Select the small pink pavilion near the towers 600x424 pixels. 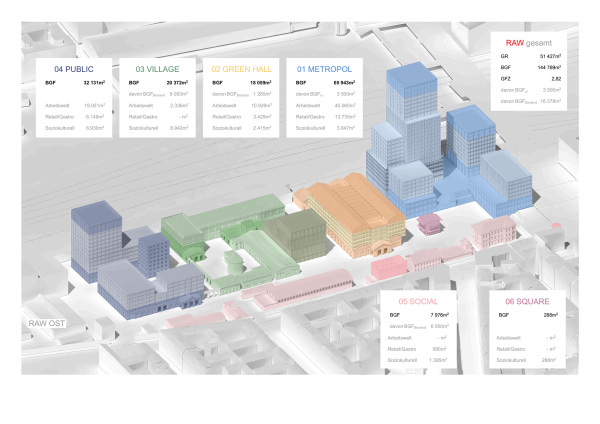[x=431, y=223]
